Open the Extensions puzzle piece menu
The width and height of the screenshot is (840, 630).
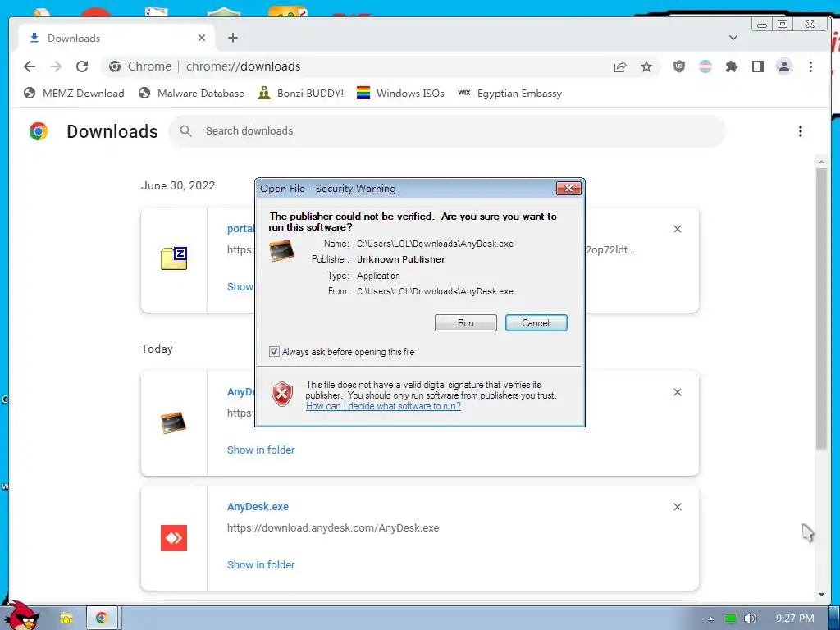pos(731,66)
